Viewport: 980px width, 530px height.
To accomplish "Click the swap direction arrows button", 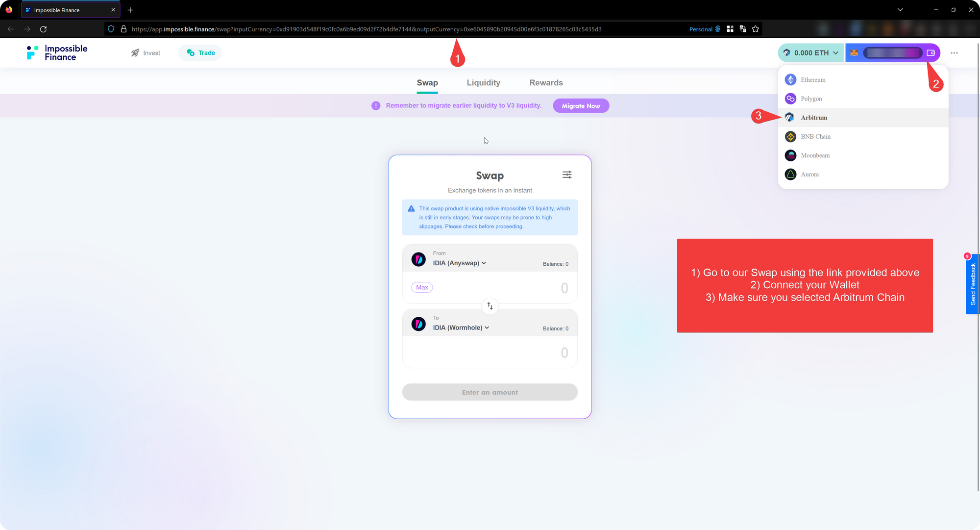I will click(x=490, y=306).
